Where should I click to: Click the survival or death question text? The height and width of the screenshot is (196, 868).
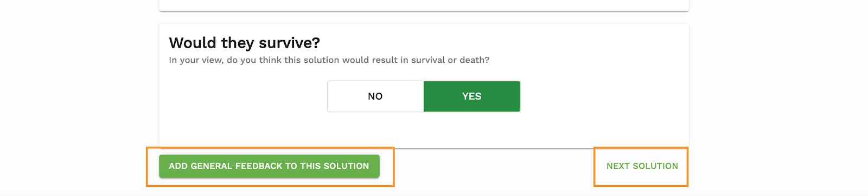click(329, 60)
